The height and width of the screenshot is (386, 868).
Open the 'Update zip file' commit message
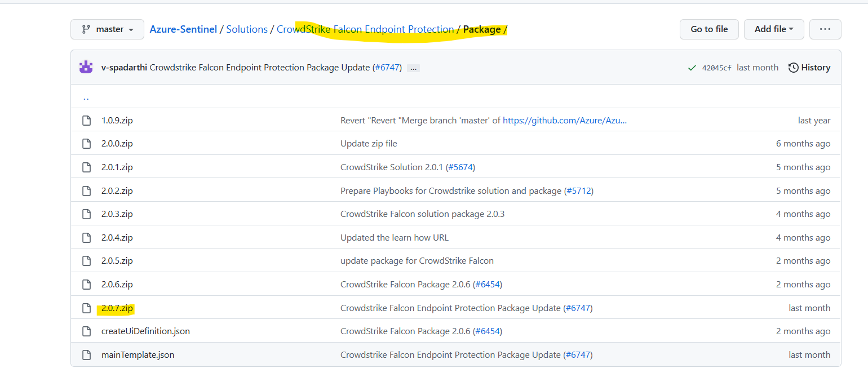point(369,144)
